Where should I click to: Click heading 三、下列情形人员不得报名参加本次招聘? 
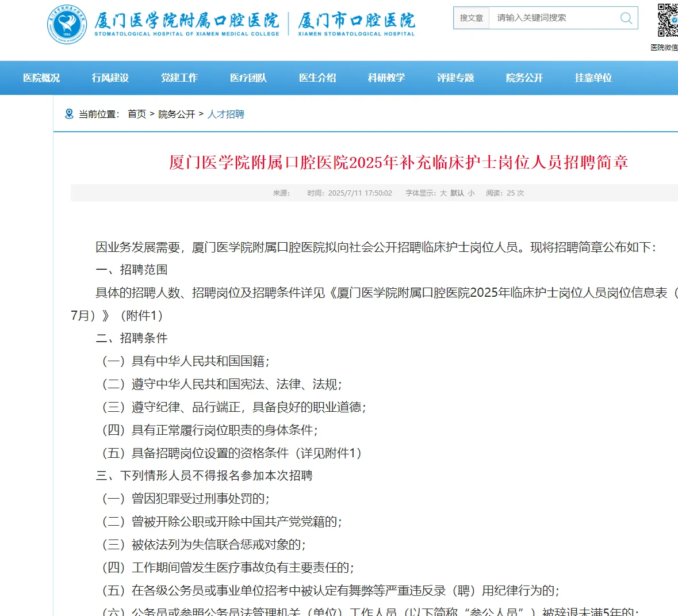click(x=204, y=476)
